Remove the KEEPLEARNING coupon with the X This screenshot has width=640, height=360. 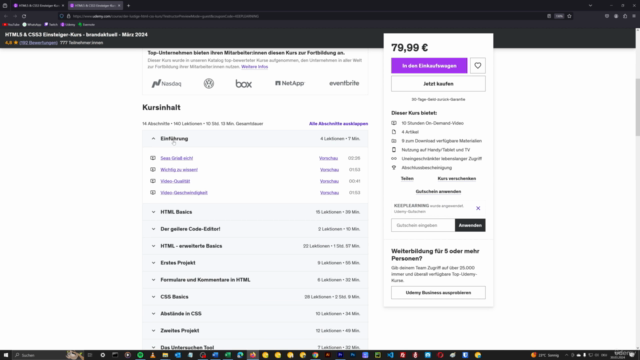478,209
